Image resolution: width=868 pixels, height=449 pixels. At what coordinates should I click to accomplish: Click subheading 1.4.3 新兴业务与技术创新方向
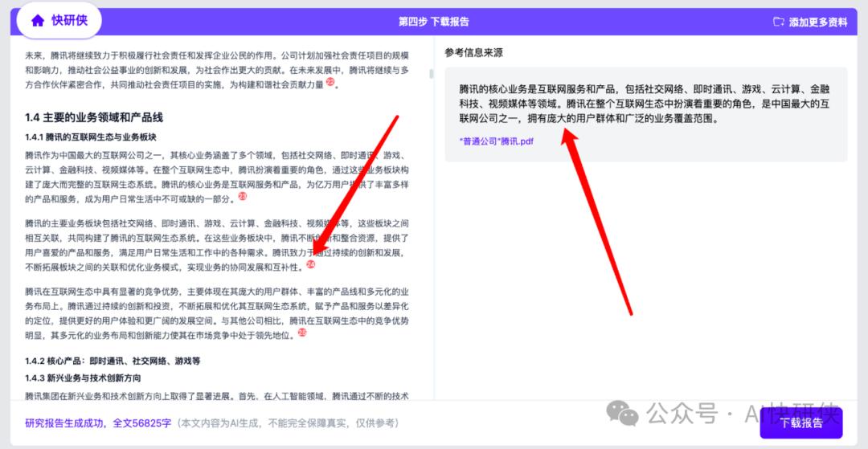[83, 378]
